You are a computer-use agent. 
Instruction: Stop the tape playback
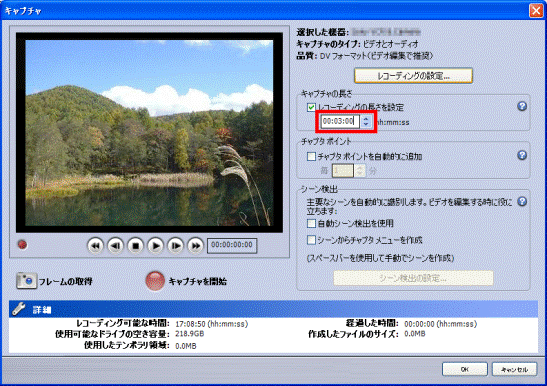[135, 246]
